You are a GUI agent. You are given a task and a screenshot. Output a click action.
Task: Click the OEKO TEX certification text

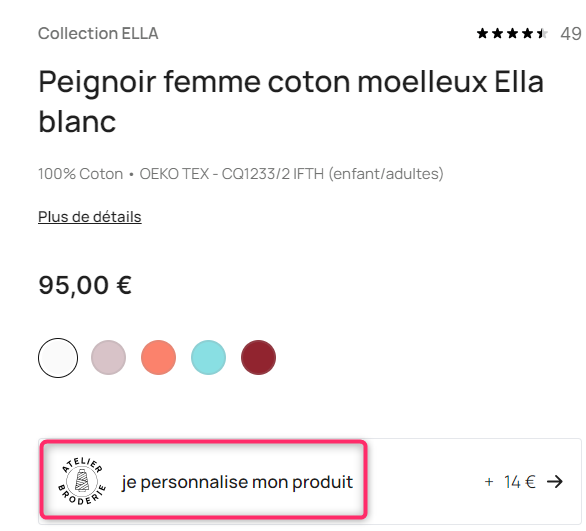coord(292,174)
